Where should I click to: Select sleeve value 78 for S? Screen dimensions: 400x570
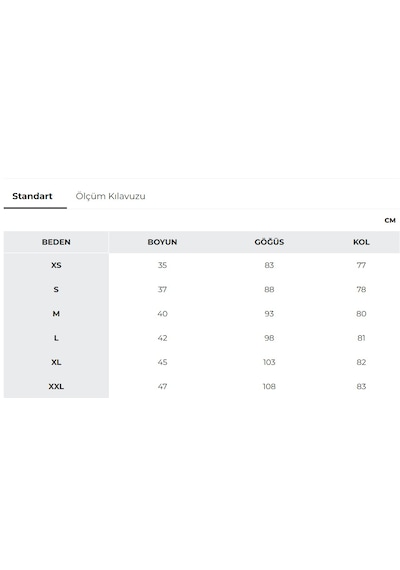[361, 290]
